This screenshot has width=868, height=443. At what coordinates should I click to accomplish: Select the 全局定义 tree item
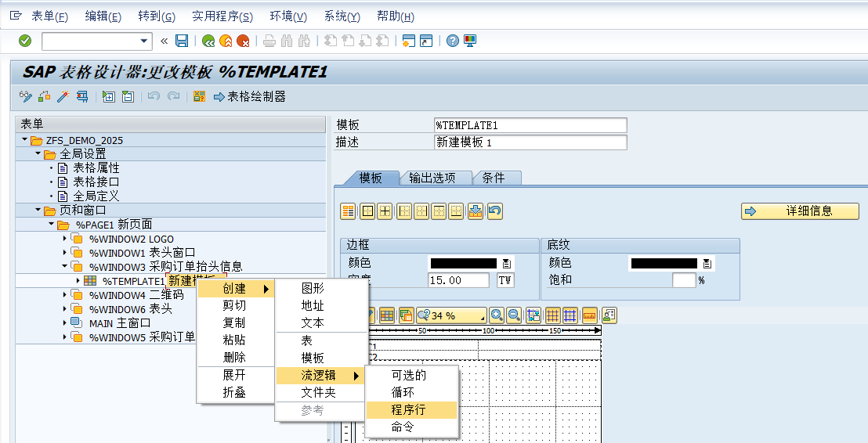click(96, 196)
